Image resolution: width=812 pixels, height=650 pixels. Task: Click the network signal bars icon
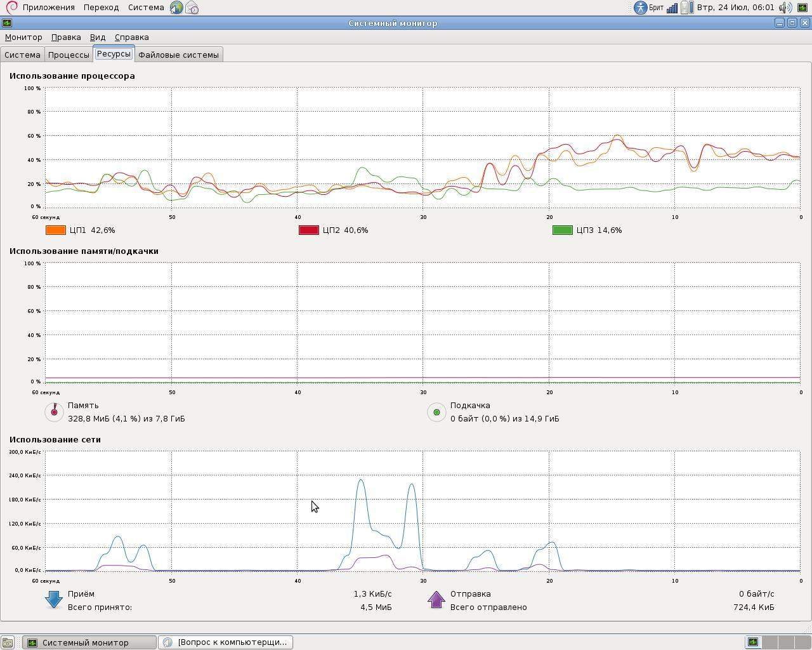tap(672, 8)
